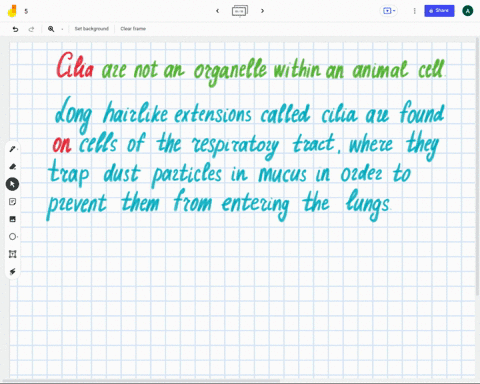Select the handwritten word "hairlike"

tap(135, 113)
